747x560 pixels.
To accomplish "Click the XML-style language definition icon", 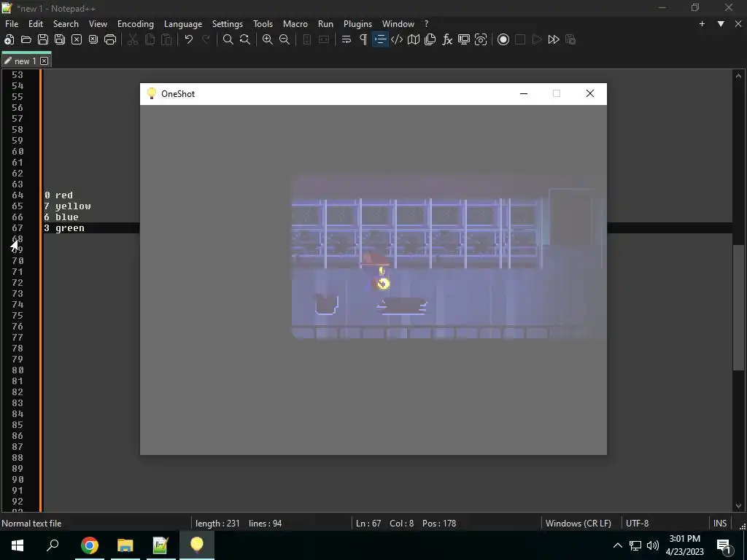I will (x=397, y=39).
